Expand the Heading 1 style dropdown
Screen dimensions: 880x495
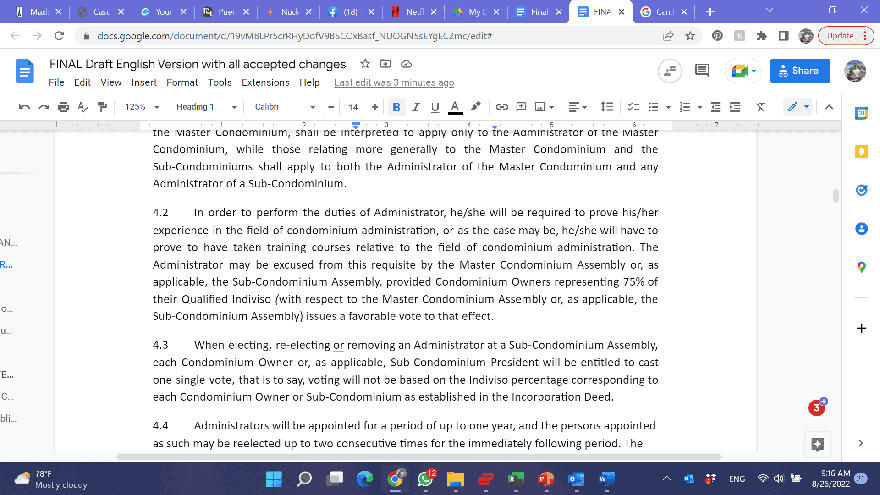coord(207,107)
